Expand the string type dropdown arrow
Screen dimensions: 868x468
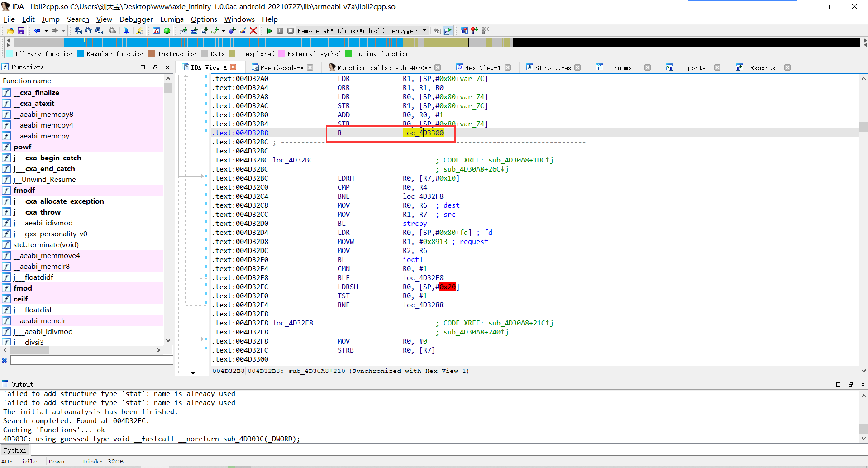223,31
